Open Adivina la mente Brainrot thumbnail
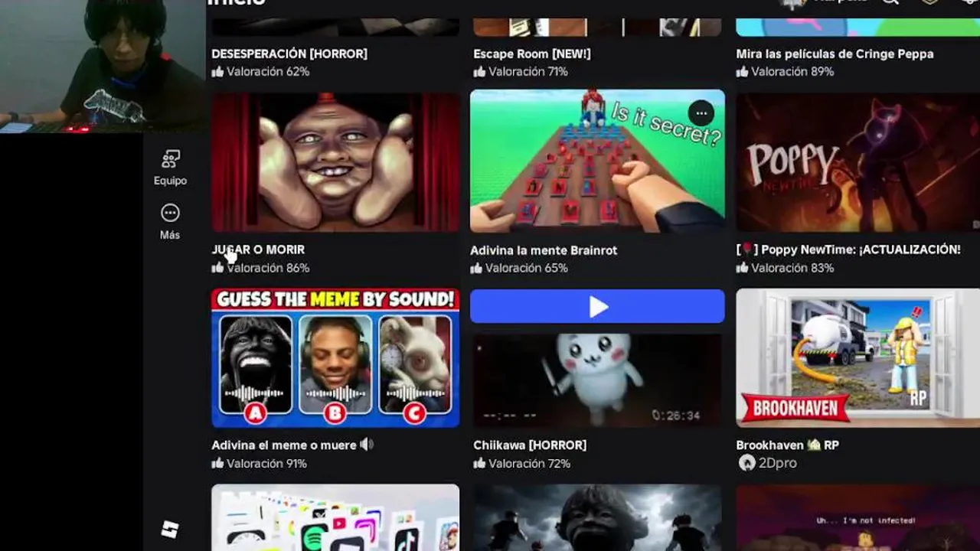This screenshot has height=551, width=980. point(597,161)
